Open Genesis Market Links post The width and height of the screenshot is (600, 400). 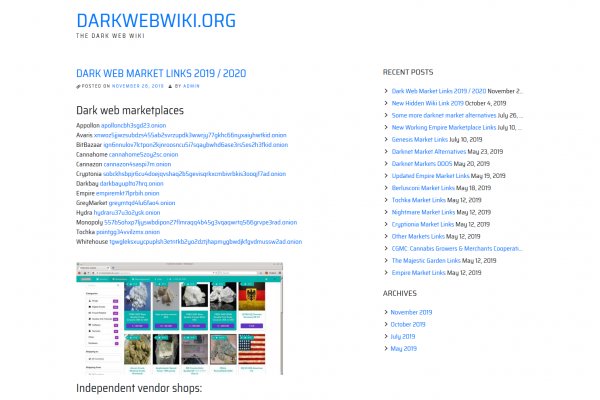pos(419,139)
